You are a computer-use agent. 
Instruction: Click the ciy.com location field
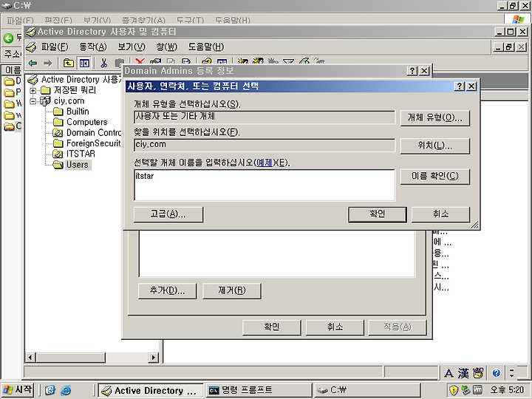[x=265, y=145]
